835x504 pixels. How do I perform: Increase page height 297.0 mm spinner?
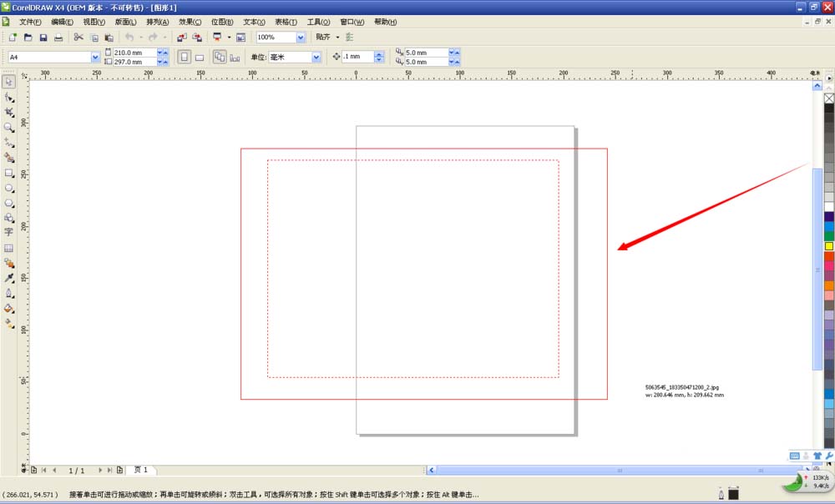pyautogui.click(x=166, y=62)
